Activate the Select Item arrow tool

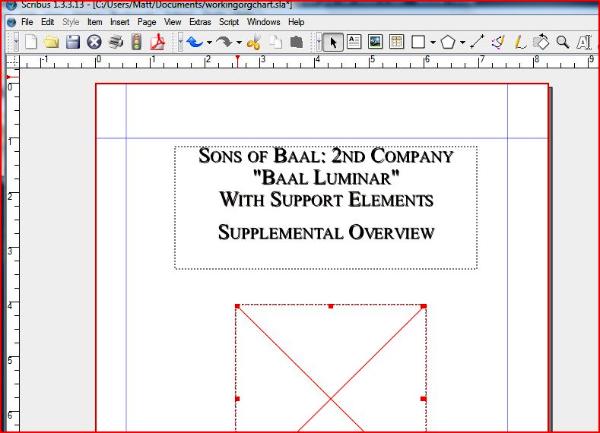tap(333, 42)
